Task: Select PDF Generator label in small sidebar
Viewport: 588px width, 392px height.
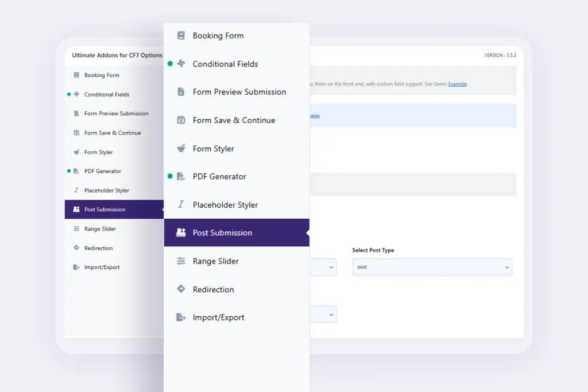Action: point(102,171)
